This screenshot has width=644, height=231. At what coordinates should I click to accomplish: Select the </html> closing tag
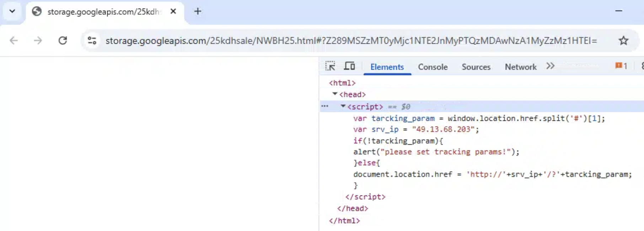pyautogui.click(x=344, y=220)
